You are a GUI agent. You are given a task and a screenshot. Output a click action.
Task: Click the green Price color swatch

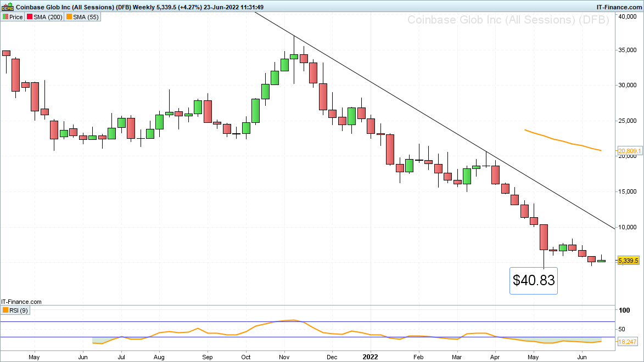coord(5,17)
